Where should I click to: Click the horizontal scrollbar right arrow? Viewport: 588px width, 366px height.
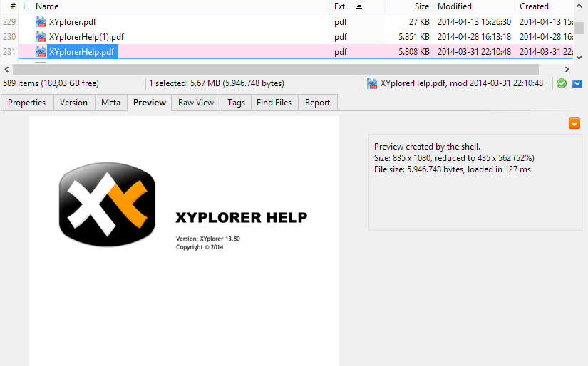tap(567, 69)
